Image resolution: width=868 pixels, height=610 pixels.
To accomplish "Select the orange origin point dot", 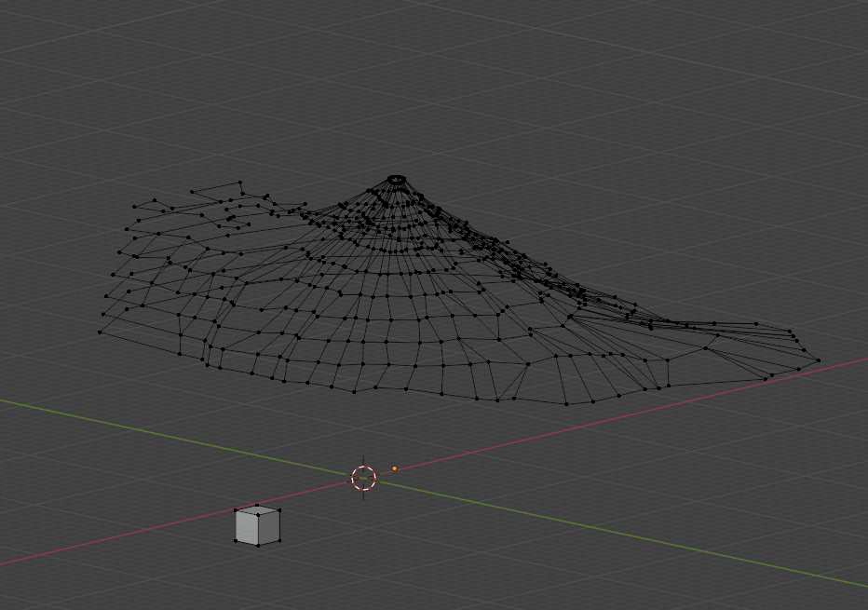I will pyautogui.click(x=394, y=468).
